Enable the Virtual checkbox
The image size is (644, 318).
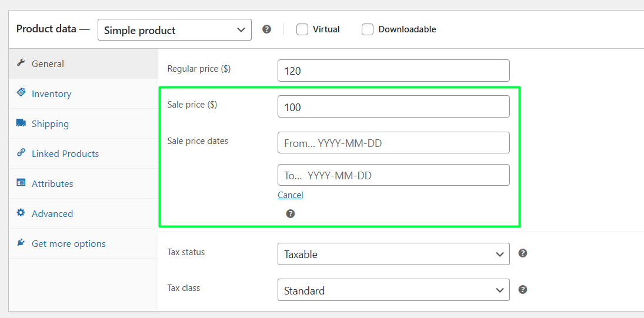tap(302, 29)
